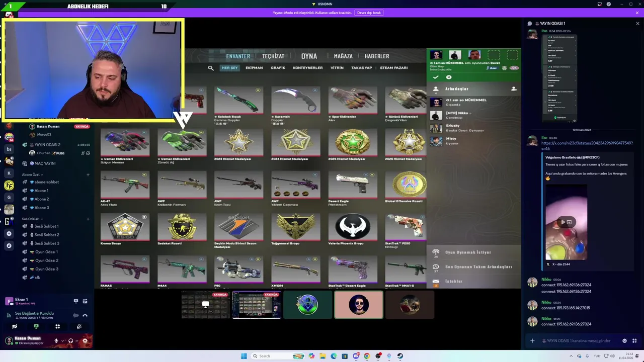Open the TAKAS YAP option
The width and height of the screenshot is (644, 362).
tap(362, 68)
